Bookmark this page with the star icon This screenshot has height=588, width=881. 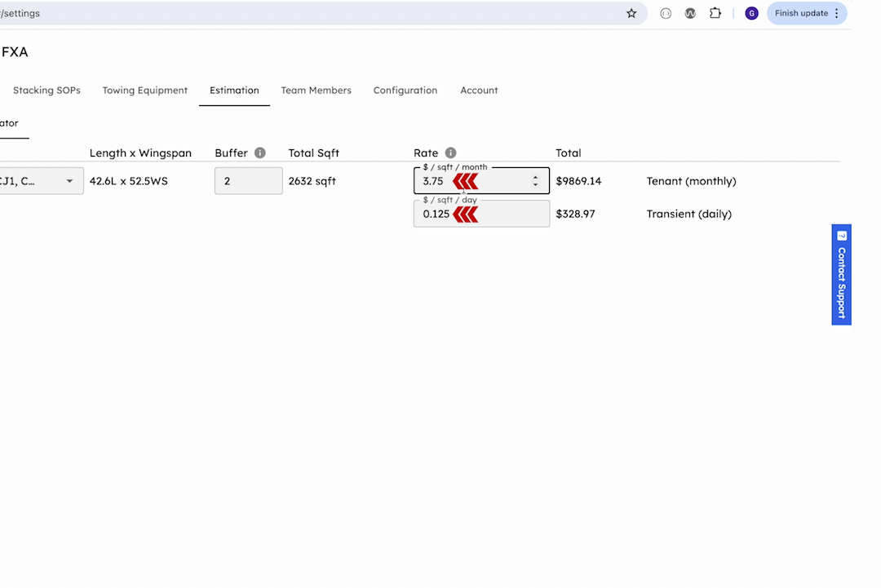pos(631,13)
